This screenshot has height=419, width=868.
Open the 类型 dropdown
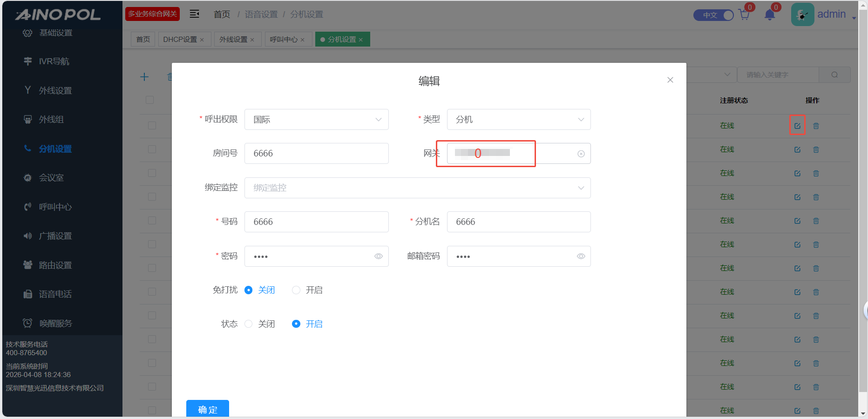pos(518,120)
